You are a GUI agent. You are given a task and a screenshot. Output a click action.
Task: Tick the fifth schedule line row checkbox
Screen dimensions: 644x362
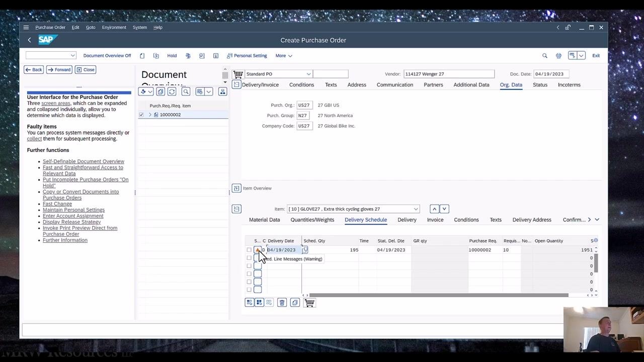click(x=249, y=282)
